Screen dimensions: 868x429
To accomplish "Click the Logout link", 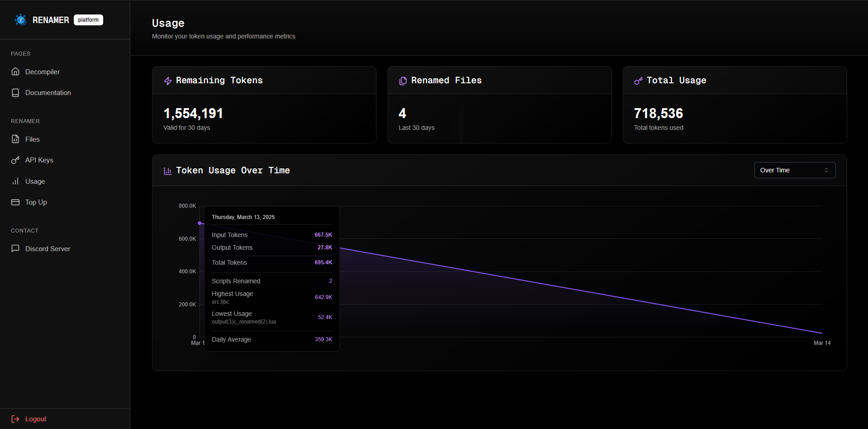I will click(x=36, y=419).
